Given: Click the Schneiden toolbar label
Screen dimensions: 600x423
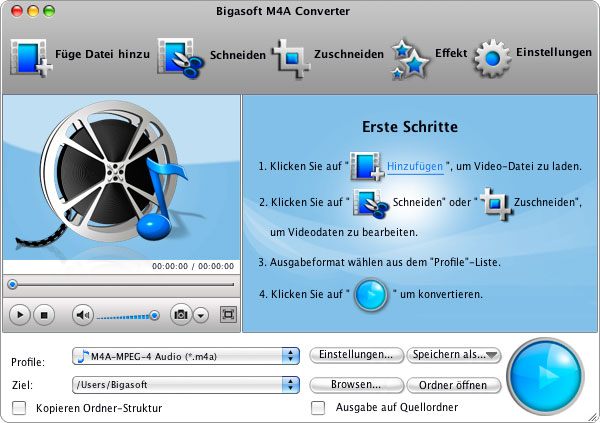Looking at the screenshot, I should 238,55.
